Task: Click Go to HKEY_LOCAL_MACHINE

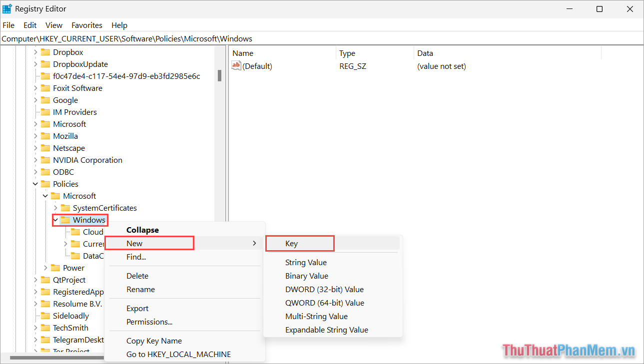Action: [x=178, y=354]
